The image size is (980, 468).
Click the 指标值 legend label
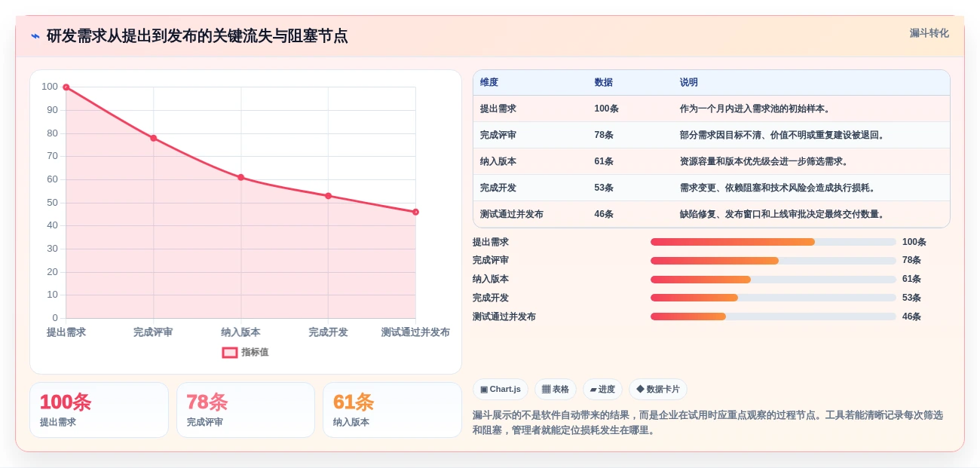[x=255, y=352]
